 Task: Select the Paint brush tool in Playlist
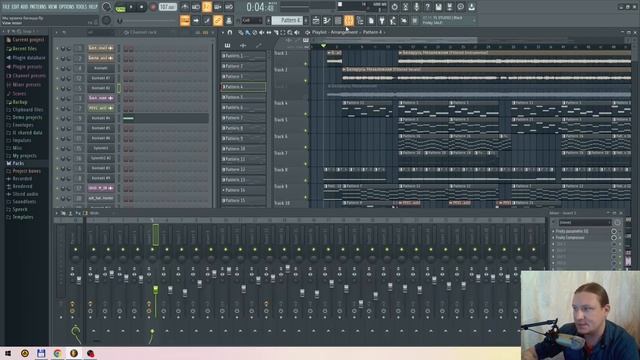pos(247,32)
